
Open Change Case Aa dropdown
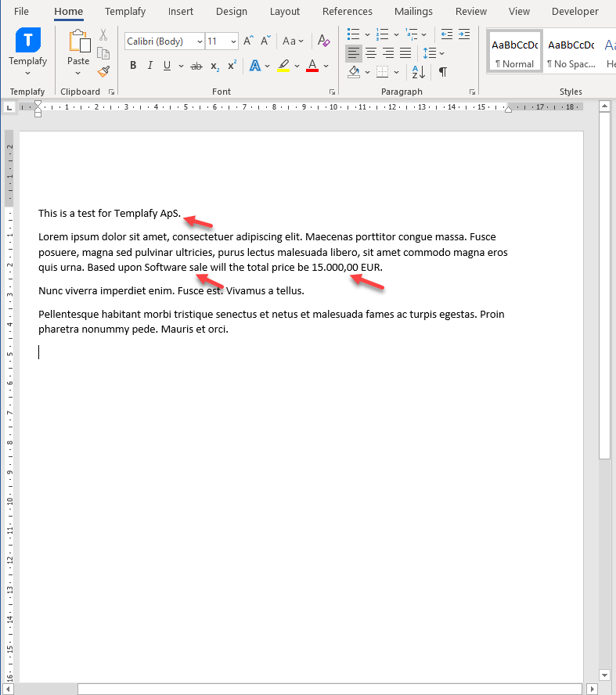coord(293,41)
